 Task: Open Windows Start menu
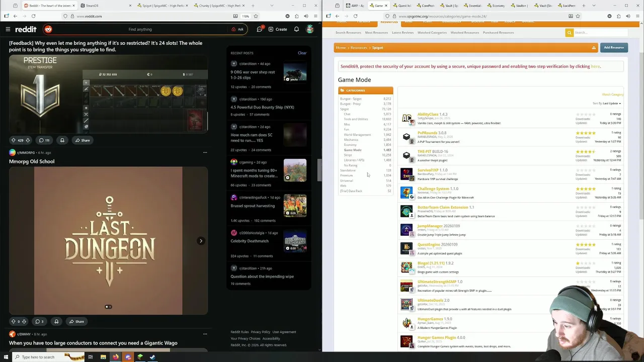point(6,357)
